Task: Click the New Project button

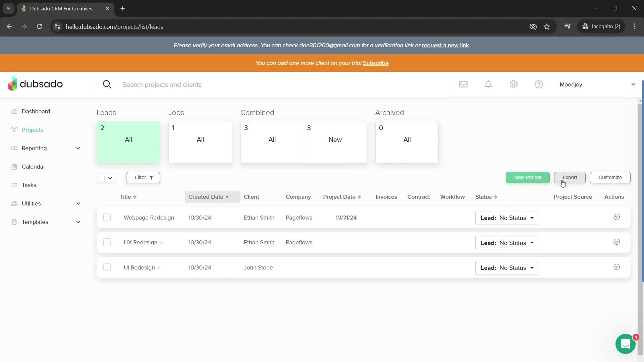Action: click(528, 177)
